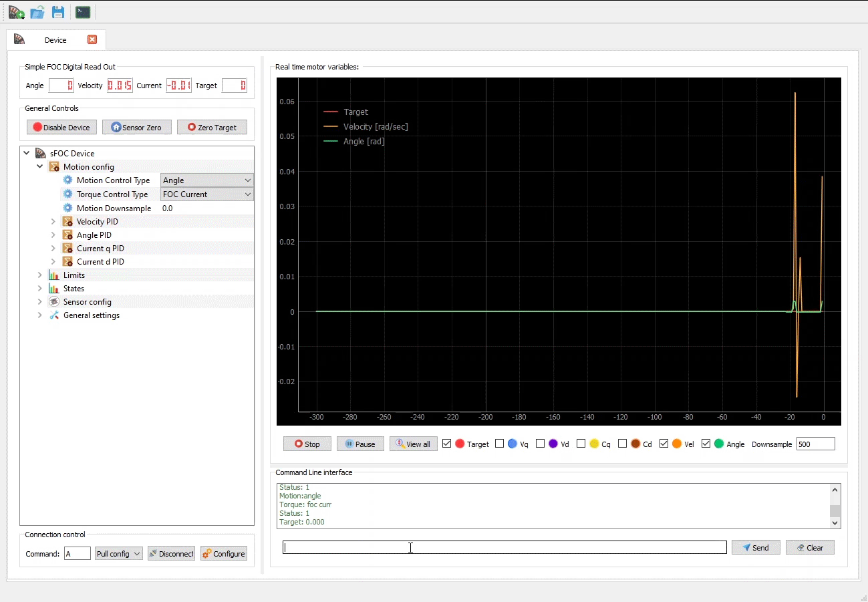Click the red Target color circle
This screenshot has height=602, width=868.
(x=460, y=444)
